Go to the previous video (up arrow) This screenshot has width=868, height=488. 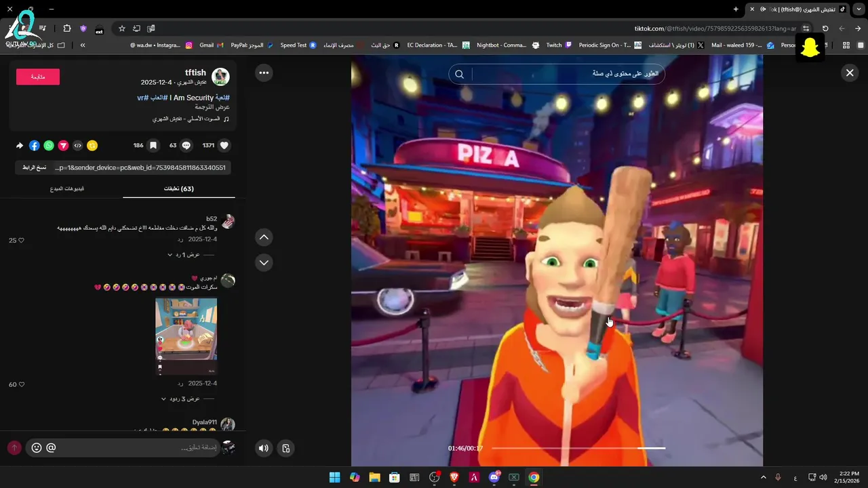264,237
